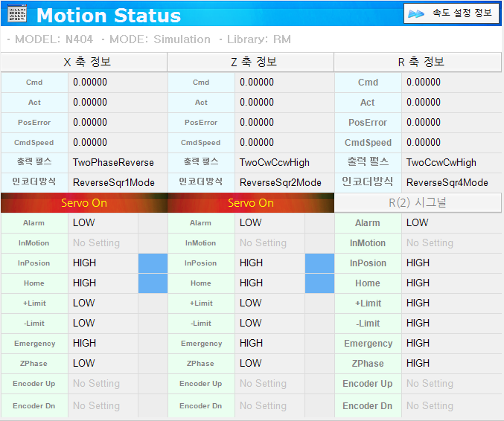Click R axis Encoder Dn label

point(368,406)
